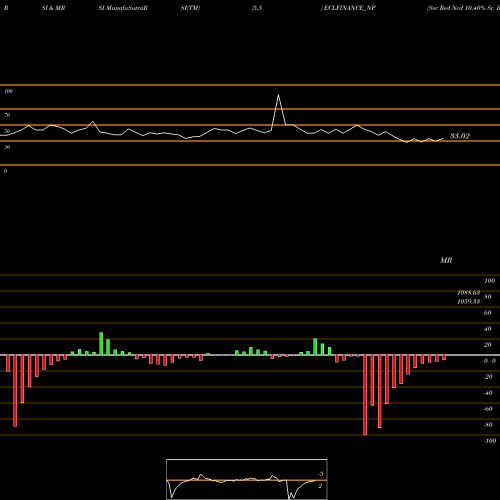Click the MR axis '60' label
This screenshot has width=500, height=500.
point(488,313)
